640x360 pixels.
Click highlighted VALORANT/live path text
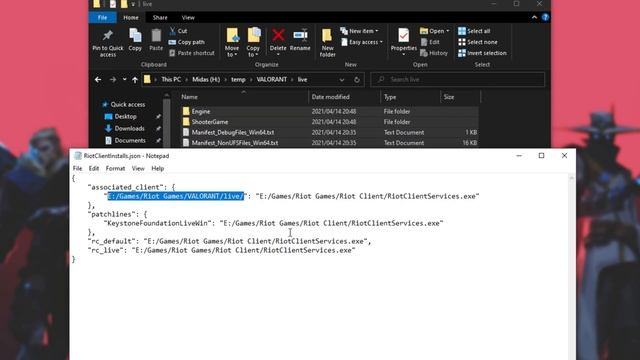(176, 196)
